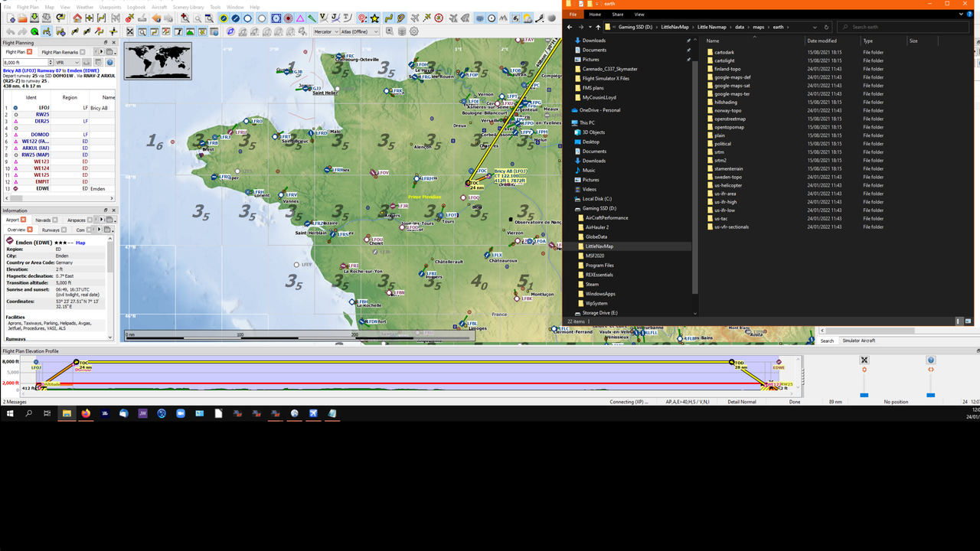Click the compass rose icon in the toolbar
980x551 pixels.
(x=230, y=31)
